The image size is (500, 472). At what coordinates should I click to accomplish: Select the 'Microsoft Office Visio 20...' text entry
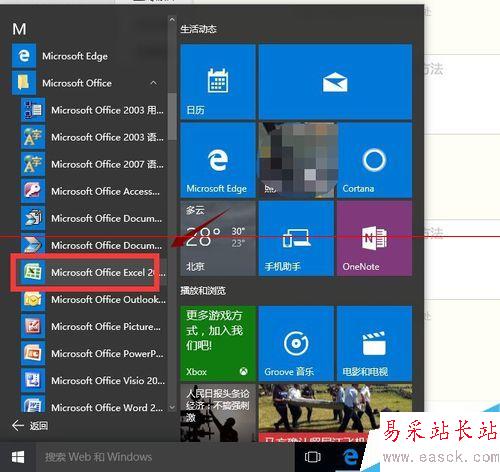[x=108, y=380]
